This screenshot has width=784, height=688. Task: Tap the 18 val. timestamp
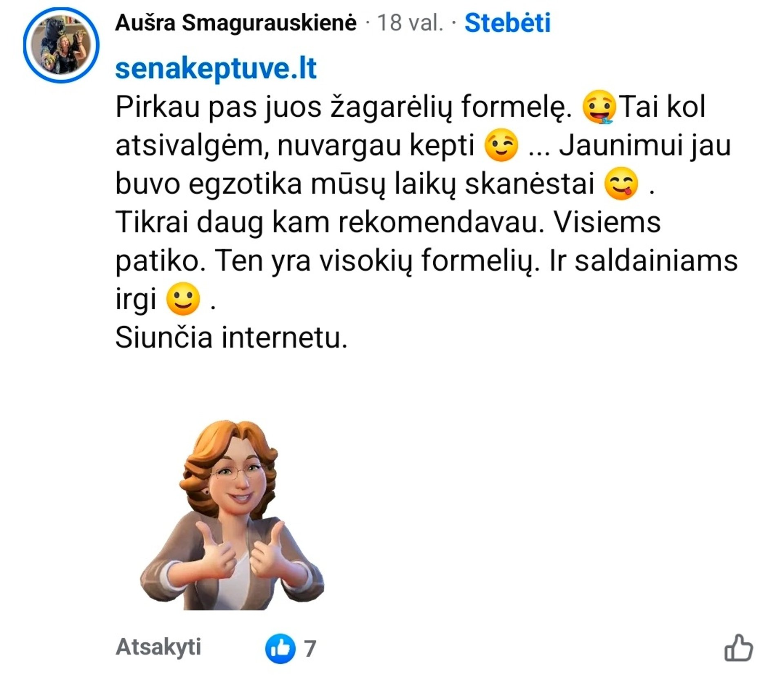pos(410,22)
